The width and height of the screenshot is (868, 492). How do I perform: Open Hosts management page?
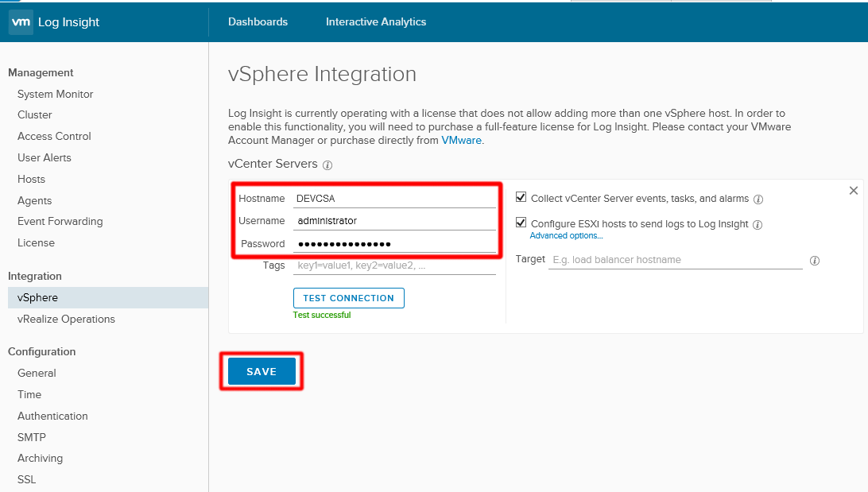[x=31, y=180]
